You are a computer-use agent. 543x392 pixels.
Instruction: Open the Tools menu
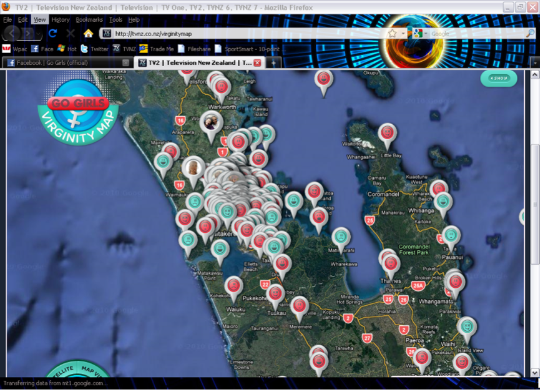click(x=115, y=20)
